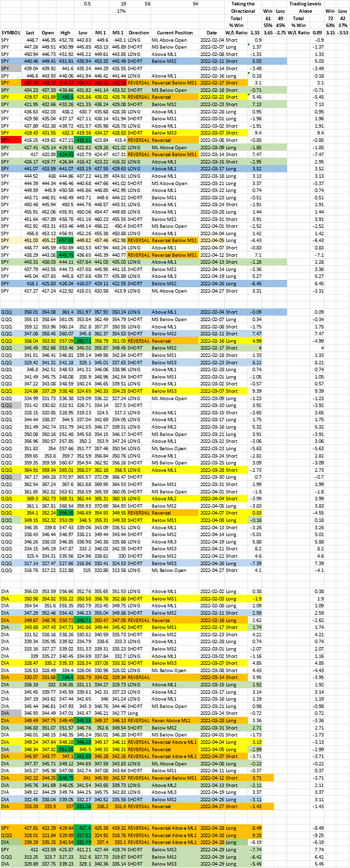
Task: Click the QQQ result cell showing 8.21
Action: click(256, 362)
